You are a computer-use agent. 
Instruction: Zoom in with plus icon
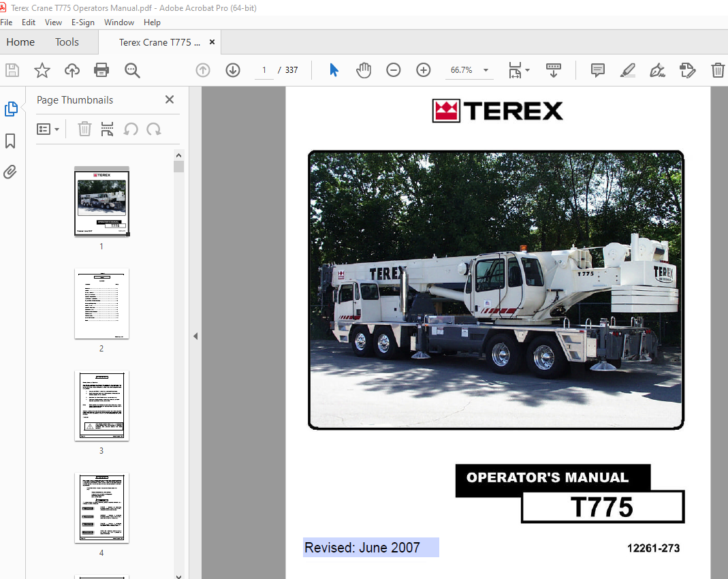click(423, 70)
